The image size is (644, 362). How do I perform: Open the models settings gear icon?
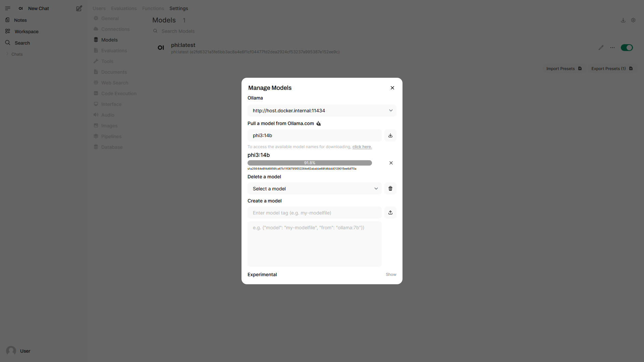tap(633, 20)
